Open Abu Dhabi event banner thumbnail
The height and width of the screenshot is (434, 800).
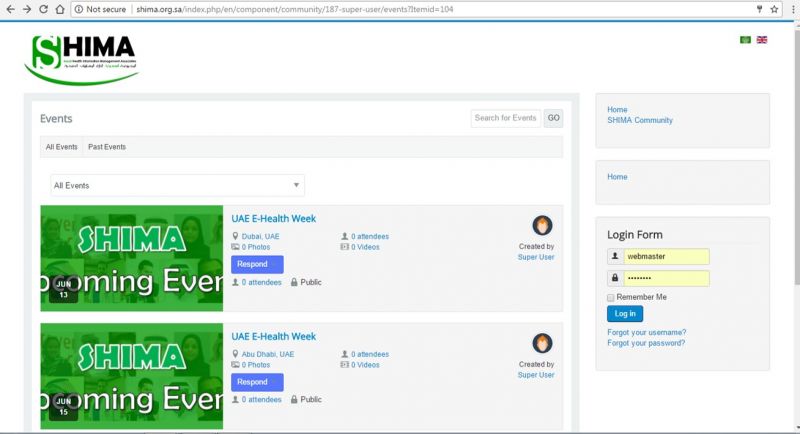[132, 376]
